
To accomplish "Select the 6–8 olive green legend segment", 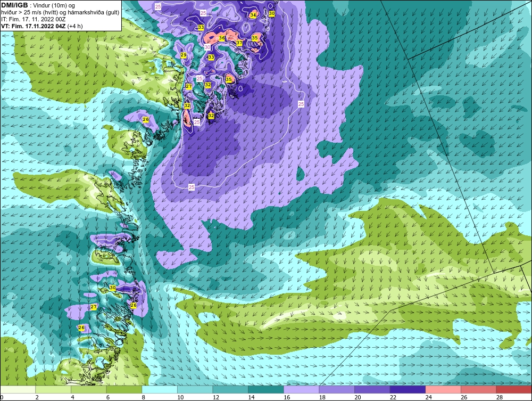I will (x=124, y=389).
